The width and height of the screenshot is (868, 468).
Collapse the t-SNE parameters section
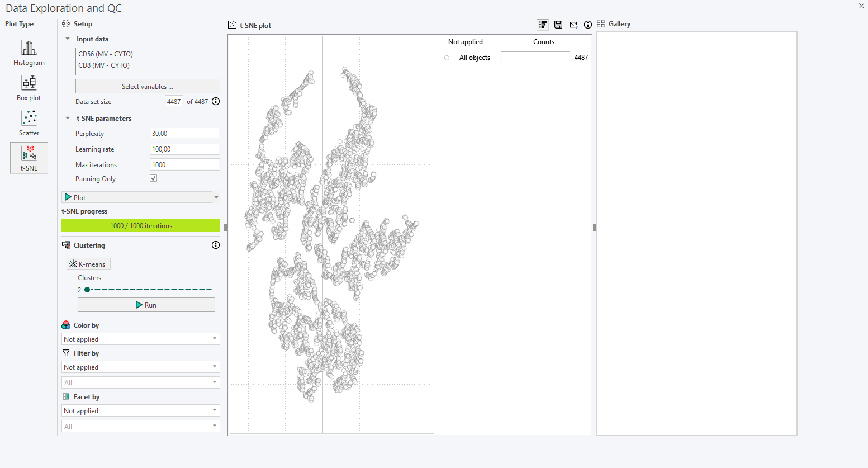(68, 118)
